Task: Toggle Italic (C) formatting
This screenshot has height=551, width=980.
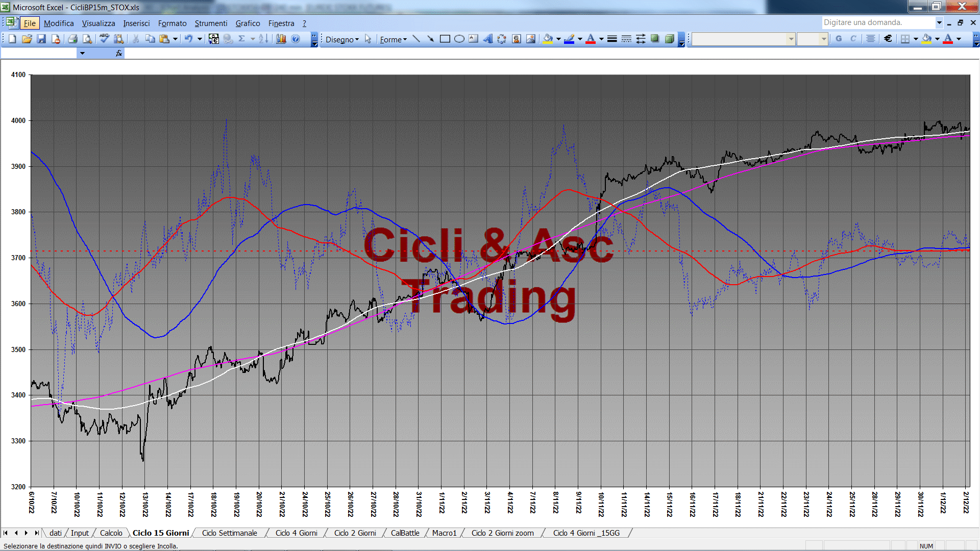Action: coord(853,39)
